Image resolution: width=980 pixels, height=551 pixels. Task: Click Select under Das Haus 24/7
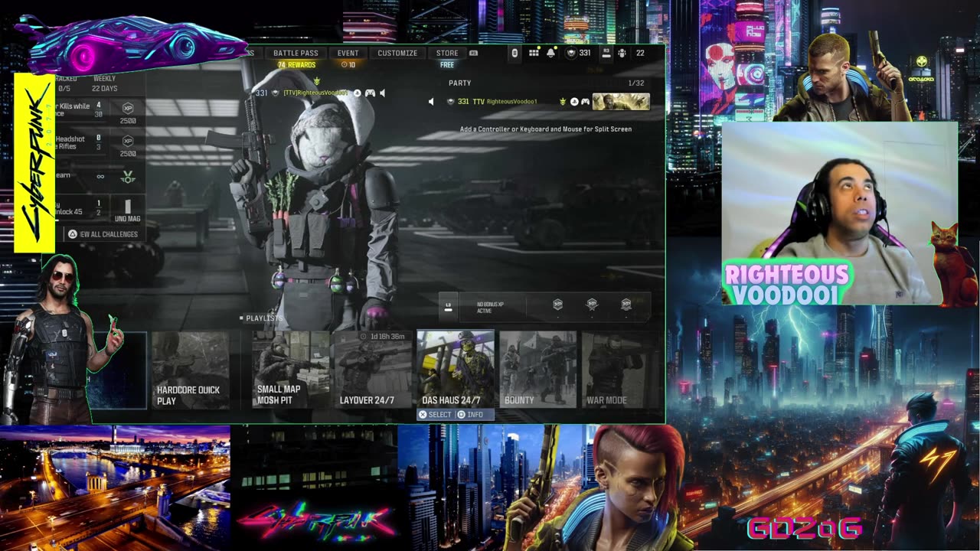coord(435,415)
